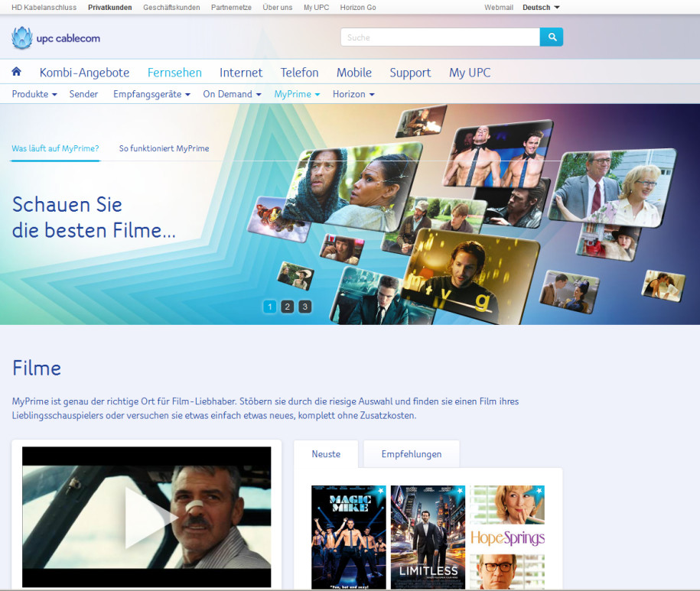Switch to the Empfehlungen tab
700x591 pixels.
tap(411, 454)
